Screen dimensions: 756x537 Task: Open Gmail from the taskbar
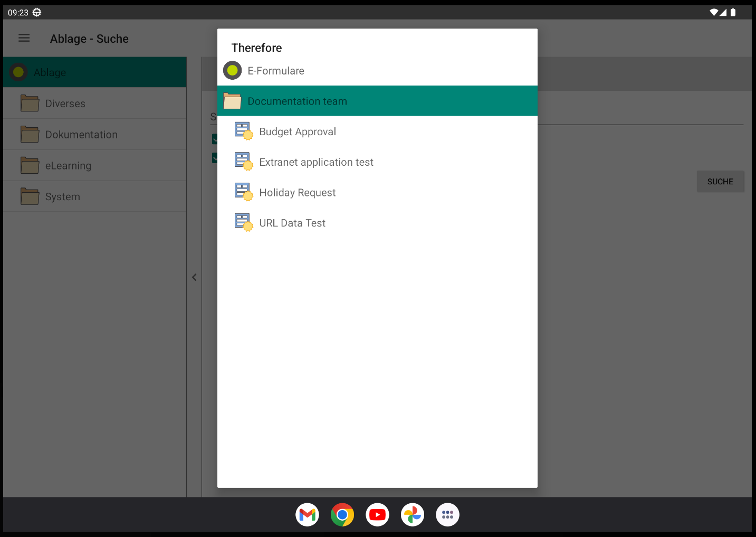[x=307, y=515]
